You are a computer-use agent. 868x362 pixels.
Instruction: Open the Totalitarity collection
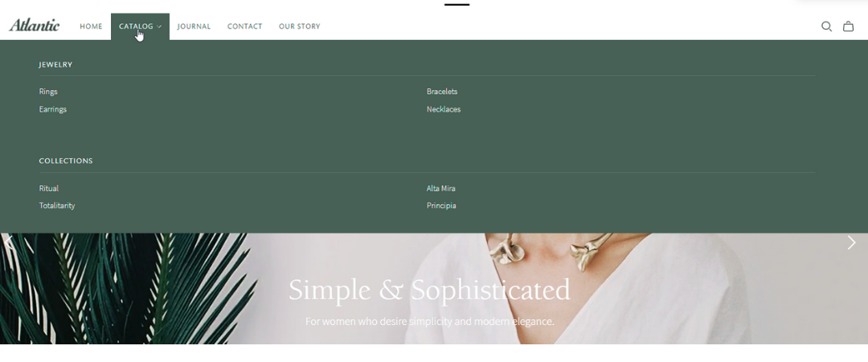pos(57,205)
